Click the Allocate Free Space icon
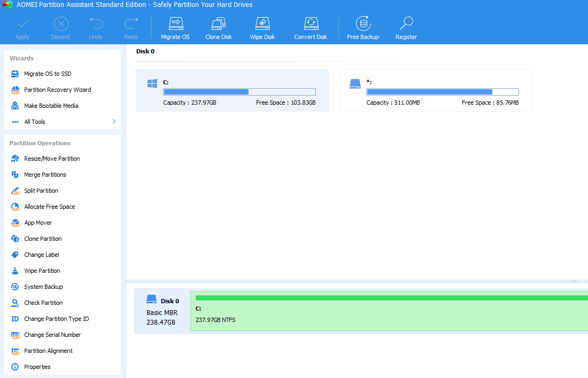The height and width of the screenshot is (378, 588). pyautogui.click(x=15, y=207)
